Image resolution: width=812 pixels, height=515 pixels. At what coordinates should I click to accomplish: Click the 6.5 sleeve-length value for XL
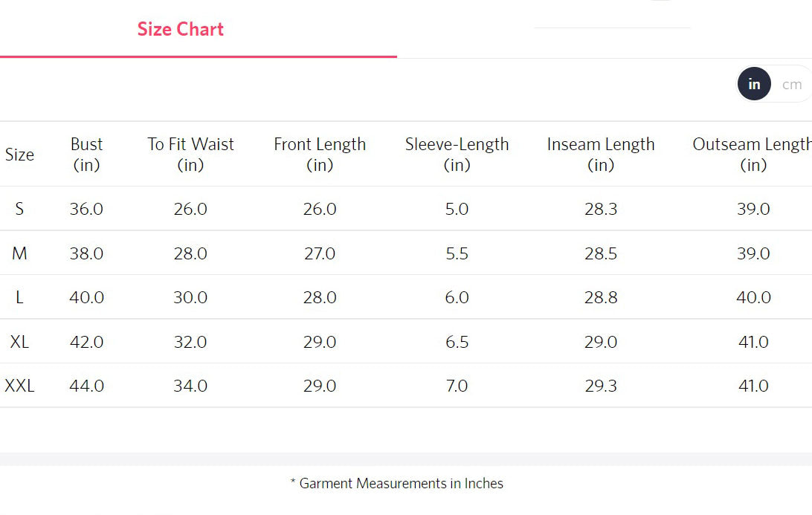pyautogui.click(x=457, y=342)
